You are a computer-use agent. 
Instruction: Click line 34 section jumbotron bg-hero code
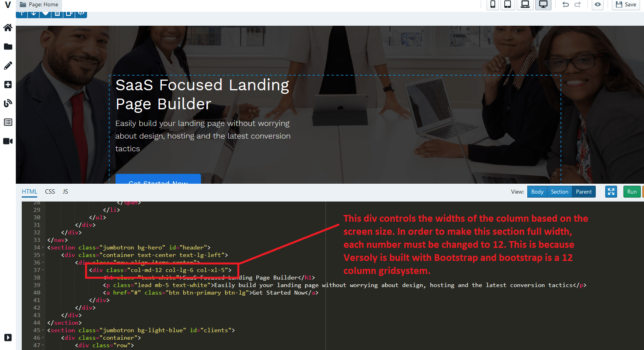pos(129,247)
